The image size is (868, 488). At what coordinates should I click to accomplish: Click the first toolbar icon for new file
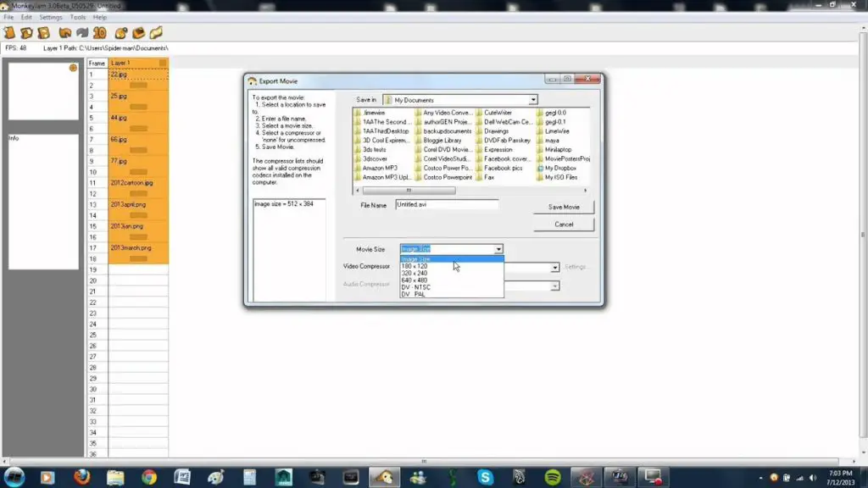tap(9, 33)
